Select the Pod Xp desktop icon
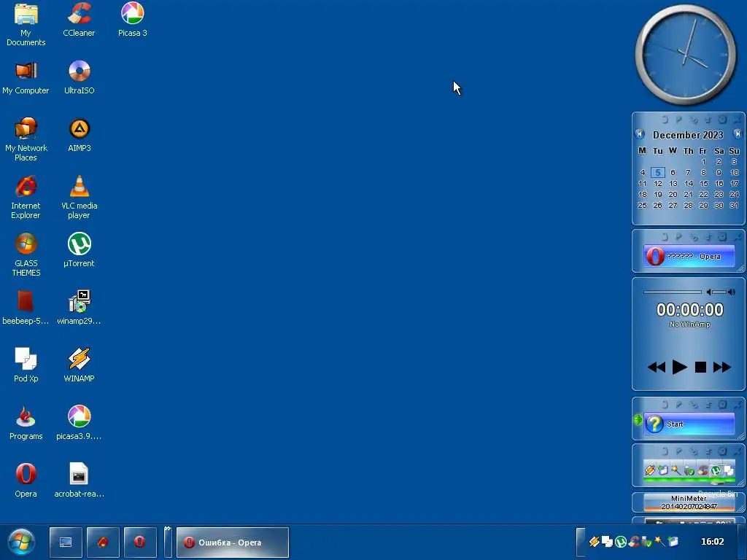This screenshot has height=560, width=747. coord(26,366)
